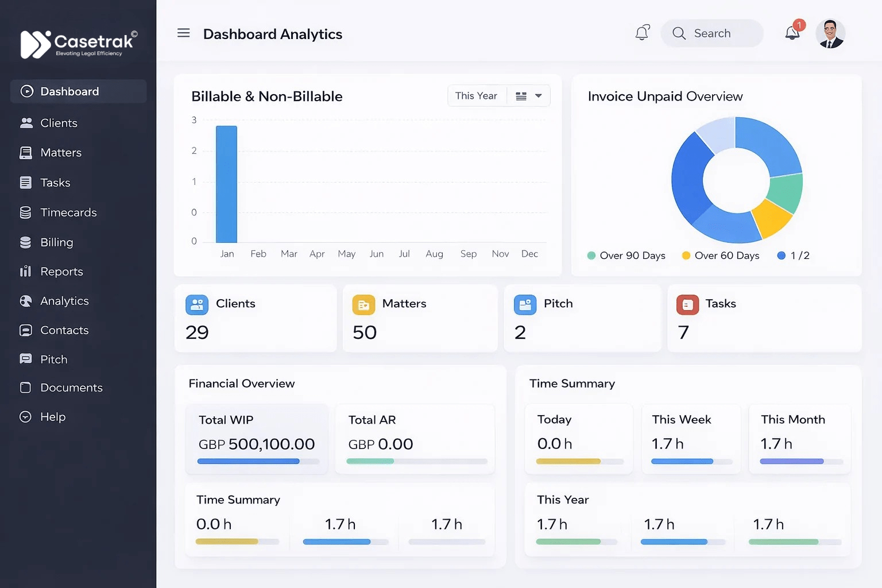Image resolution: width=882 pixels, height=588 pixels.
Task: Toggle Over 90 Days legend item
Action: tap(626, 256)
